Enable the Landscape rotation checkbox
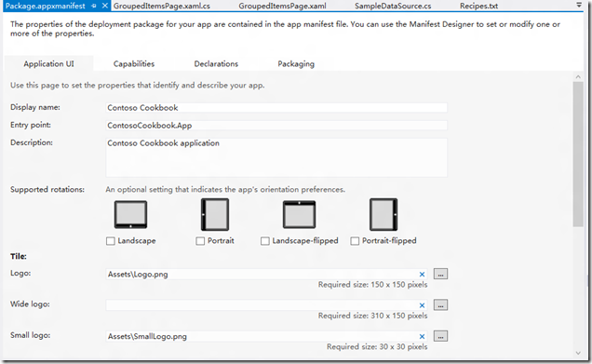This screenshot has width=592, height=364. pos(110,241)
